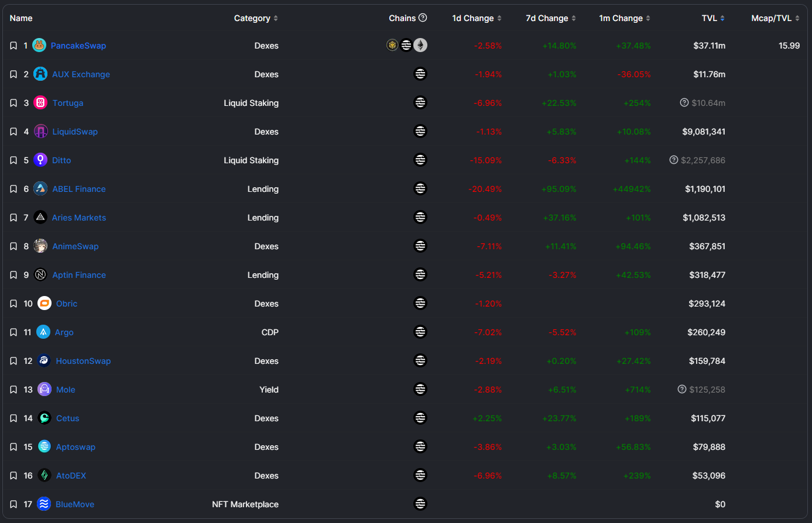Screen dimensions: 812x523
Task: Toggle bookmark for LiquidSwap
Action: point(13,132)
